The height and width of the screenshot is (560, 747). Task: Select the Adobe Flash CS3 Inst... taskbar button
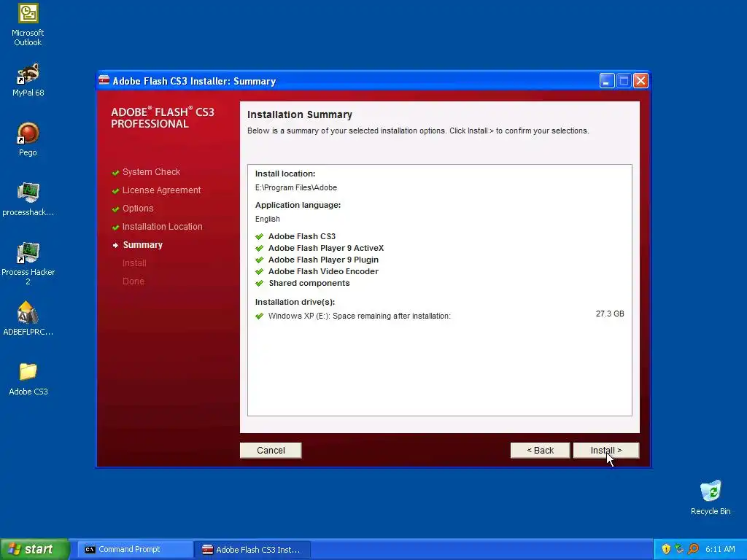click(253, 550)
